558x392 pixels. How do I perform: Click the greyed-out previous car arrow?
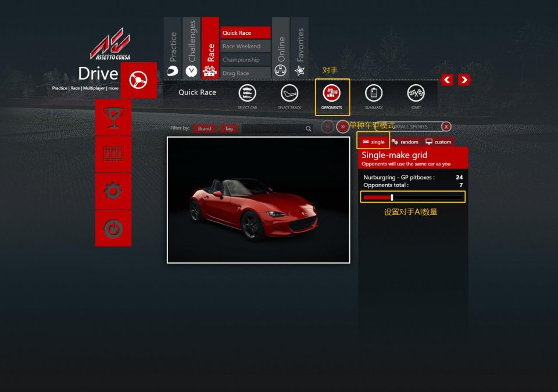327,127
